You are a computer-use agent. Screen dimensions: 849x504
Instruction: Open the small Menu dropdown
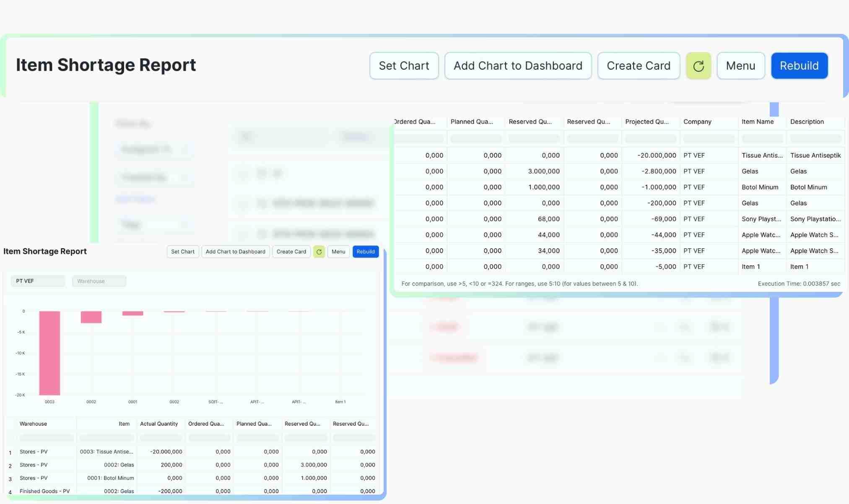point(338,252)
